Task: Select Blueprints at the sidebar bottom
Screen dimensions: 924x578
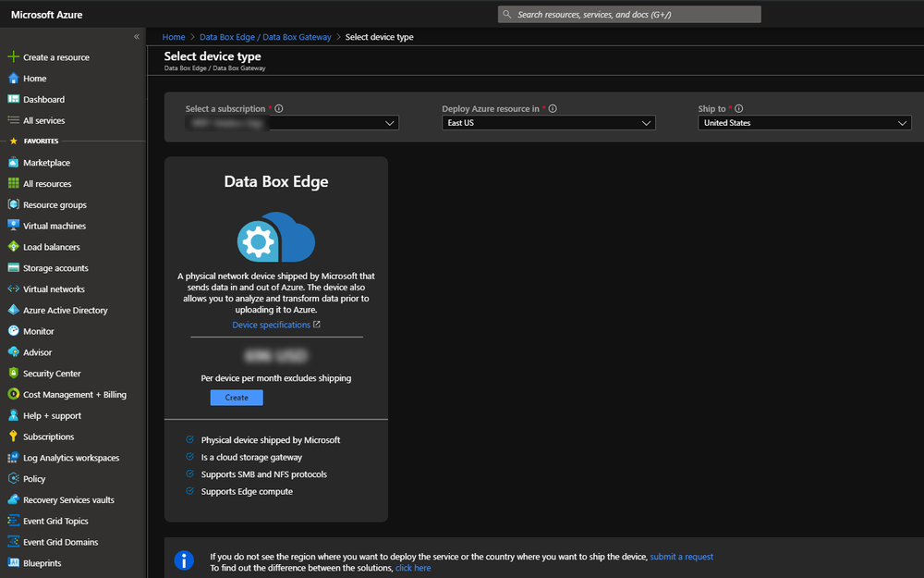Action: [43, 562]
